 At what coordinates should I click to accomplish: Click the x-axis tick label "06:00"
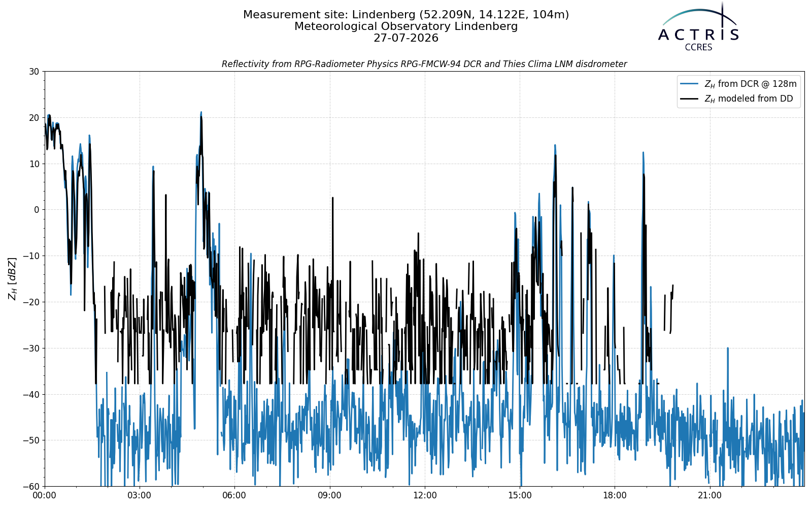tap(234, 495)
